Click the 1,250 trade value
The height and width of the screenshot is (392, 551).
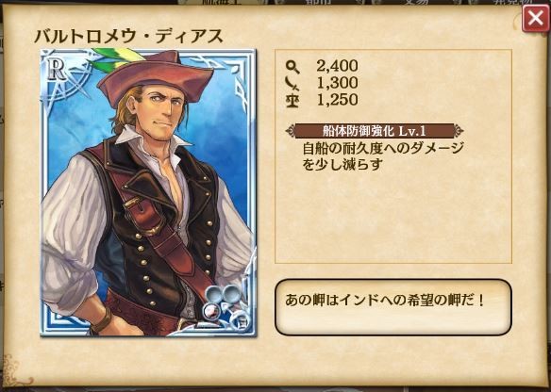[x=337, y=100]
